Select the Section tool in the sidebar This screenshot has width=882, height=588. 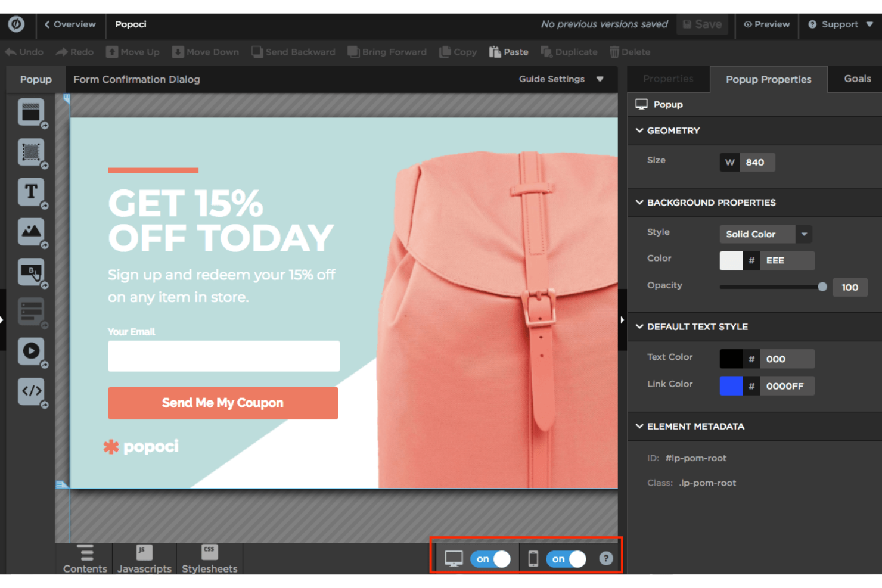(31, 112)
